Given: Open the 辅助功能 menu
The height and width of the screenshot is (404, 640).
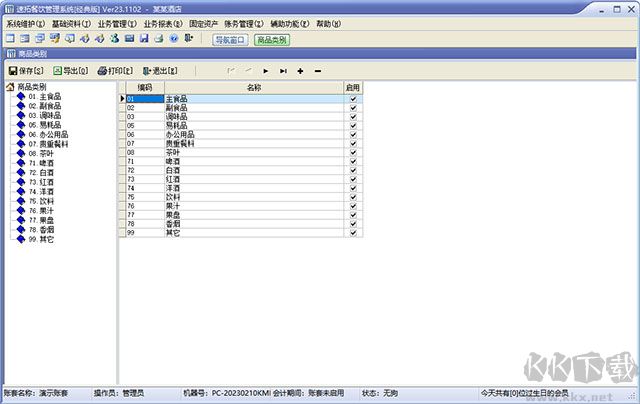Looking at the screenshot, I should [290, 24].
